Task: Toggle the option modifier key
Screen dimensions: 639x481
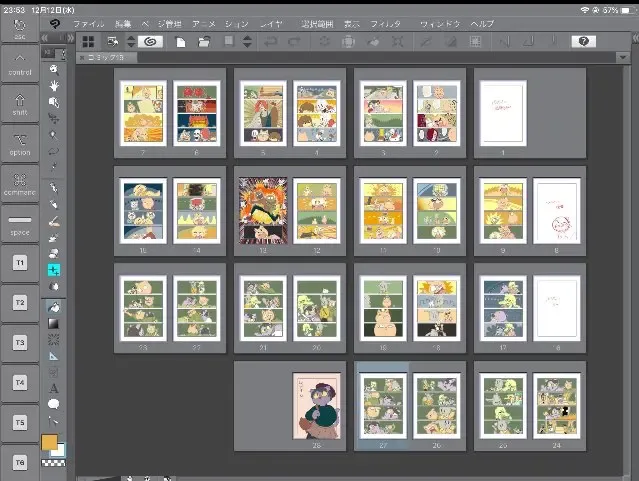Action: 20,143
